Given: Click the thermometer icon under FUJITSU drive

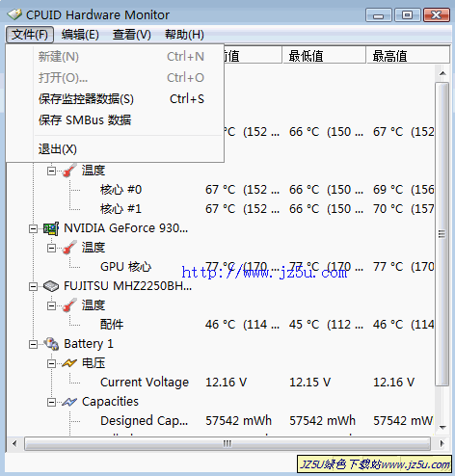Looking at the screenshot, I should pyautogui.click(x=69, y=305).
